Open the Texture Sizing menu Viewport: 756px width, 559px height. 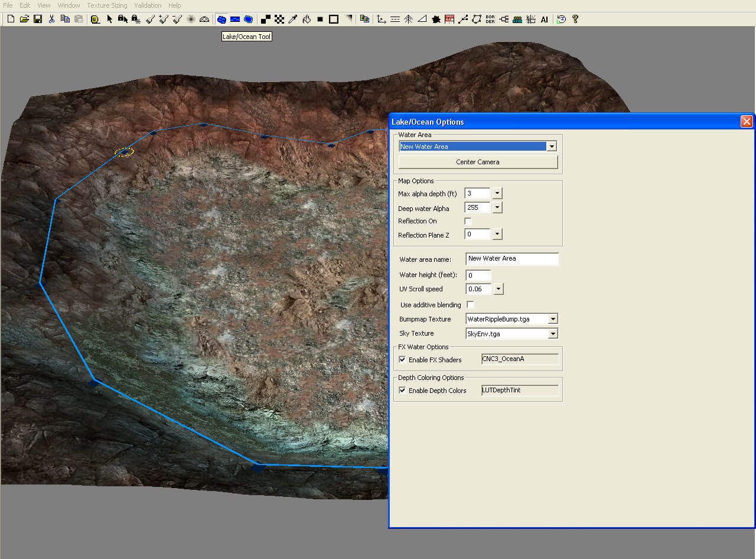(x=107, y=5)
